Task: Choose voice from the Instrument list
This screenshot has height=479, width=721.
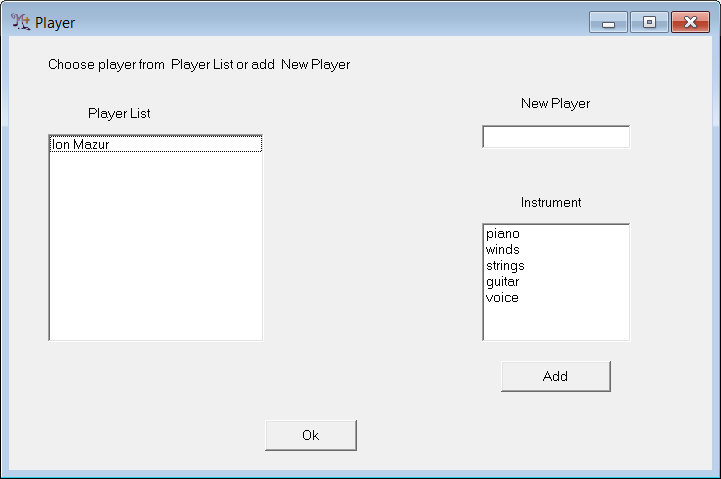Action: (503, 298)
